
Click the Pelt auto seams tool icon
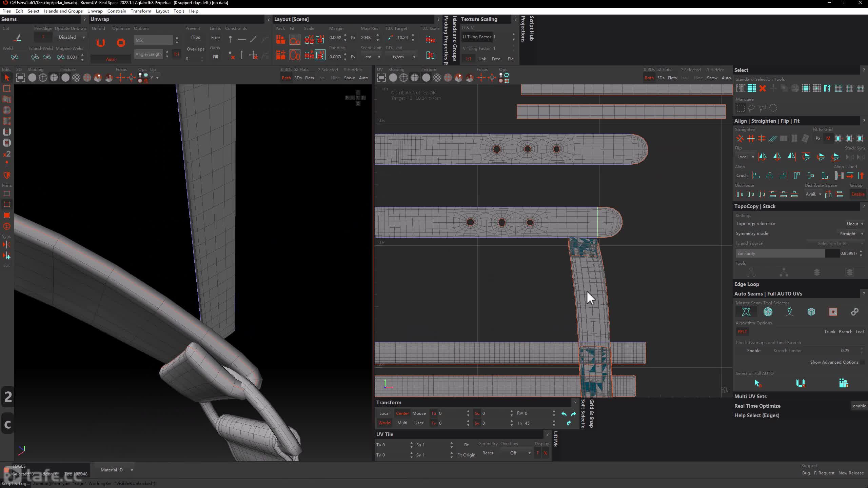tap(746, 312)
